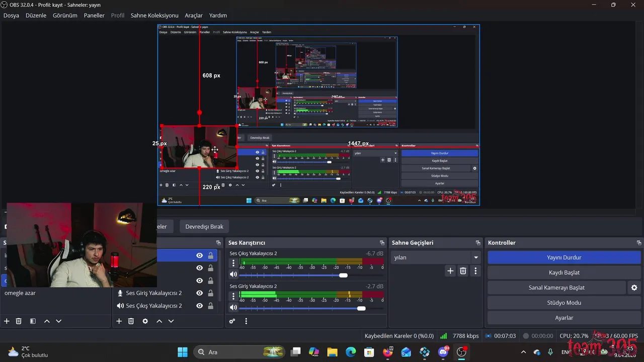Add a new source with the Sources plus icon
This screenshot has width=644, height=362.
(x=119, y=321)
